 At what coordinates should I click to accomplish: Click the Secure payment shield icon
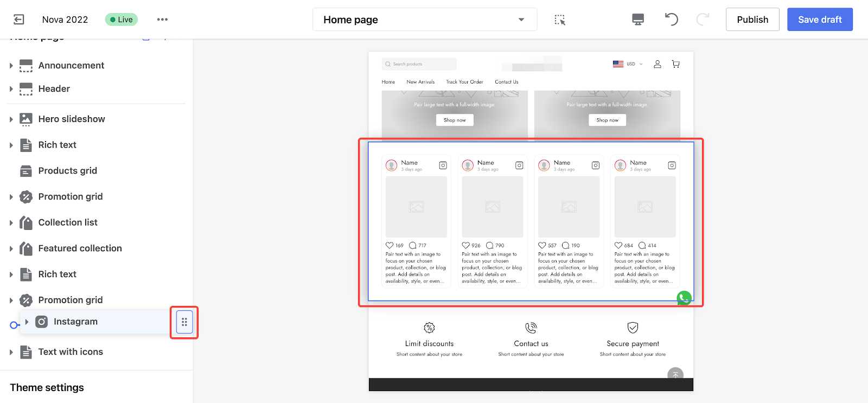[633, 328]
